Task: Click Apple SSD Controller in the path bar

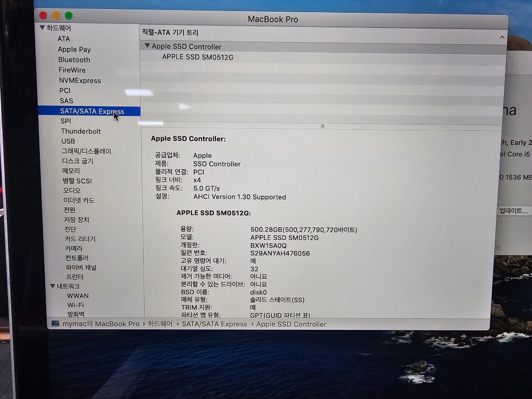Action: (292, 324)
